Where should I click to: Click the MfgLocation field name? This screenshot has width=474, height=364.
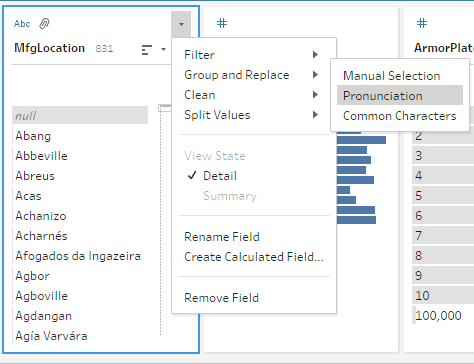[49, 48]
